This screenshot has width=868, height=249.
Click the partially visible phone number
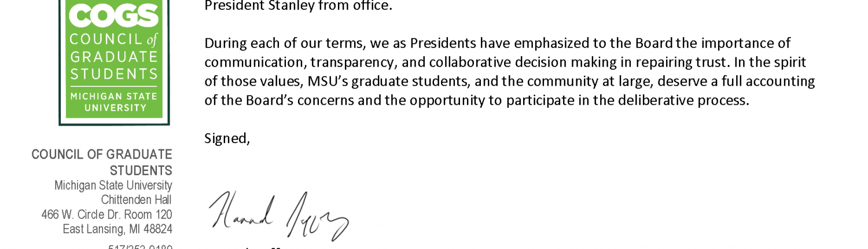pos(140,247)
